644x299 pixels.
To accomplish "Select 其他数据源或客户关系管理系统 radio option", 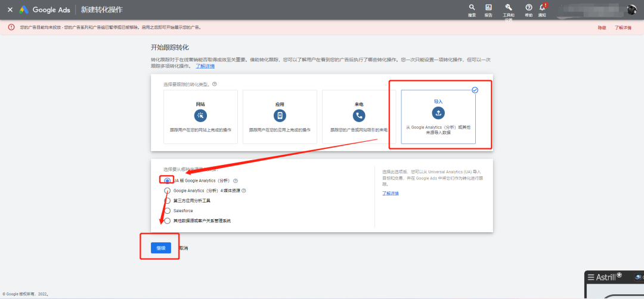I will point(167,220).
